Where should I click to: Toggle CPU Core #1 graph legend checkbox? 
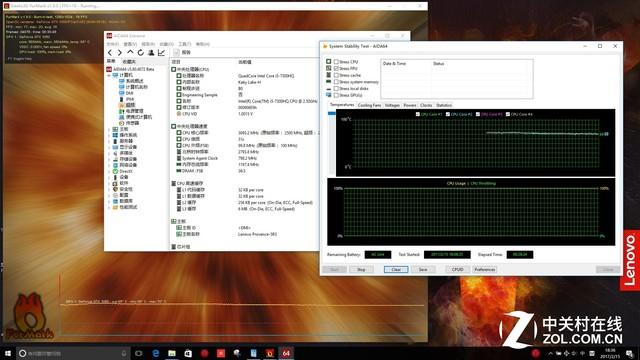click(x=418, y=114)
